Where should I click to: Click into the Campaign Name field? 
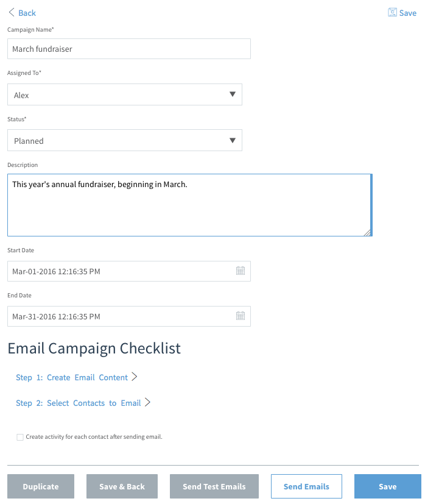[129, 49]
